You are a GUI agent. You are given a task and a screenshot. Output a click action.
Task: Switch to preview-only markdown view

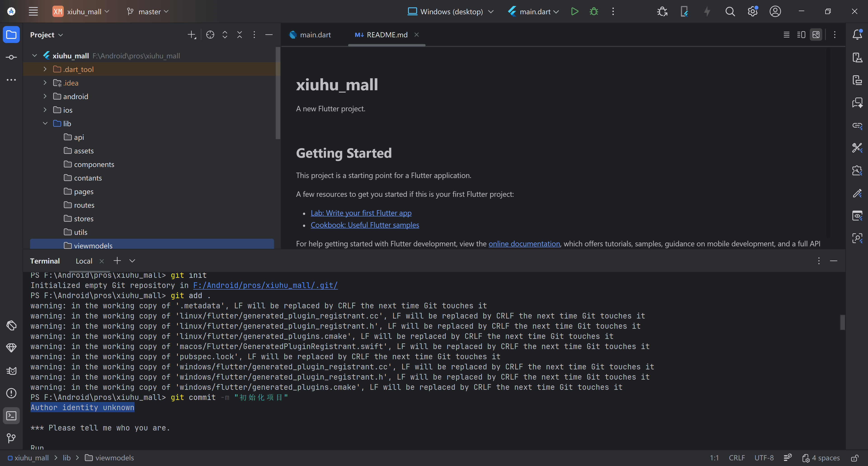(x=816, y=35)
